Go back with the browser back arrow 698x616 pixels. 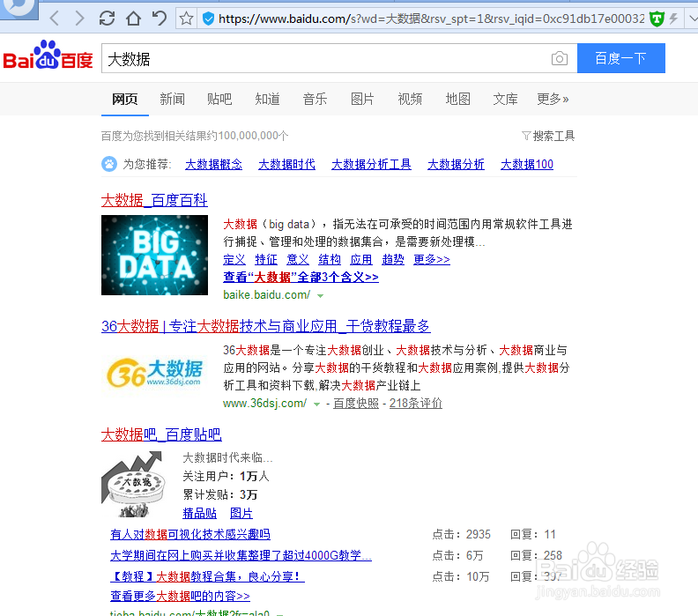pyautogui.click(x=55, y=19)
